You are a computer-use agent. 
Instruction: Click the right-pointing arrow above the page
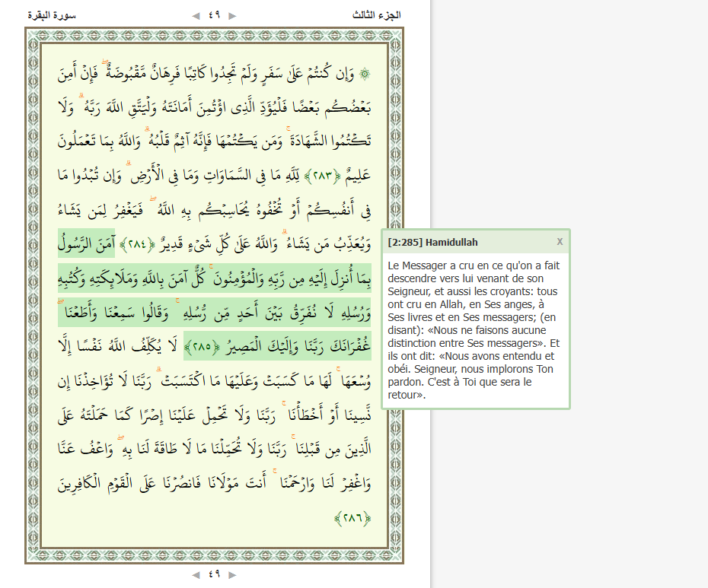pos(232,16)
